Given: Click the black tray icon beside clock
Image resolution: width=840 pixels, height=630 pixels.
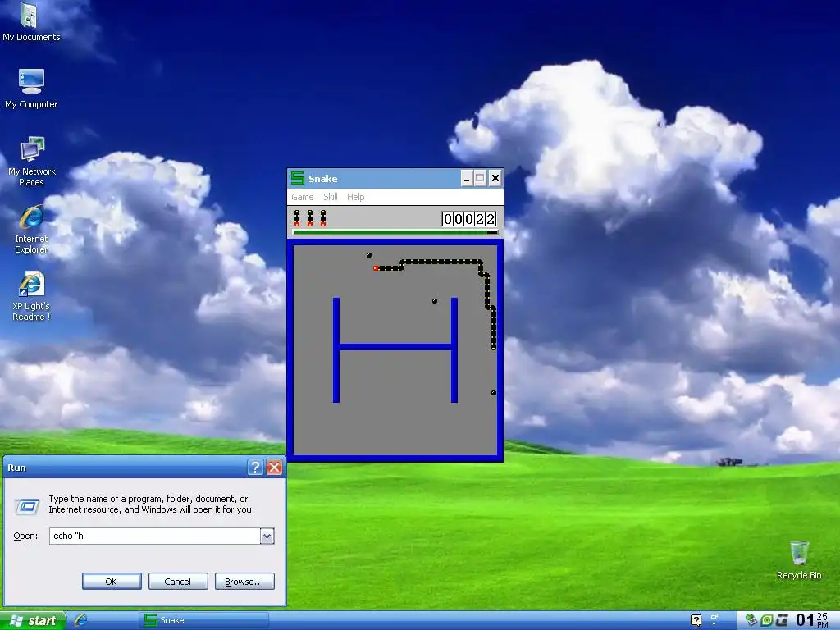Looking at the screenshot, I should coord(782,620).
